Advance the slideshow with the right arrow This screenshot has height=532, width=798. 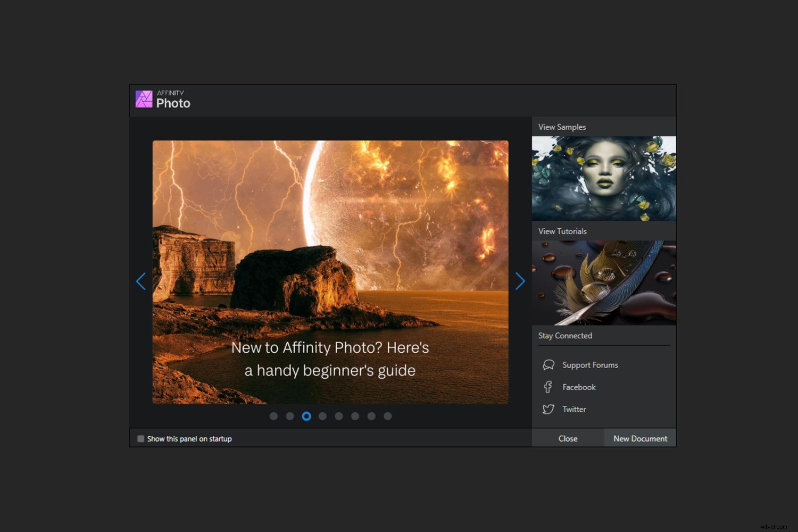coord(520,281)
